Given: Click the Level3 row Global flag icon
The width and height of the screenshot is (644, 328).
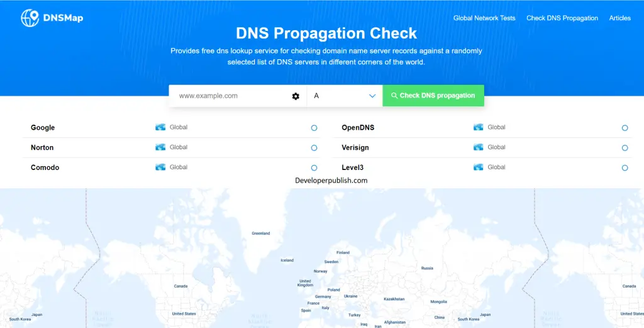Looking at the screenshot, I should point(479,167).
